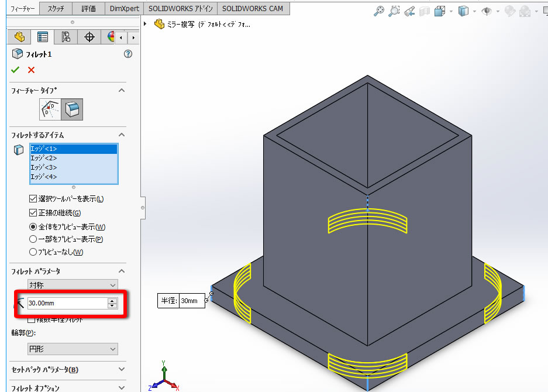Open the SOLIDWORKS CAM tab
This screenshot has width=548, height=392.
point(253,8)
